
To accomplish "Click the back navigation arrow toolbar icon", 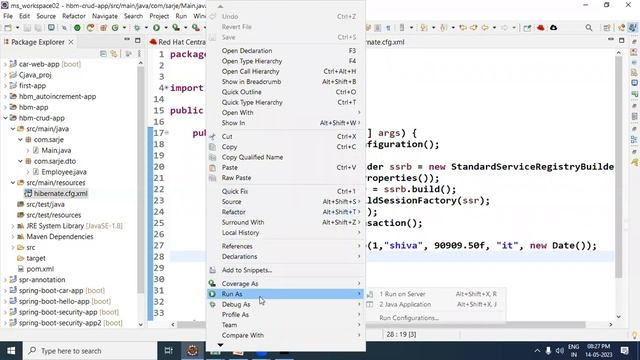I will click(484, 28).
